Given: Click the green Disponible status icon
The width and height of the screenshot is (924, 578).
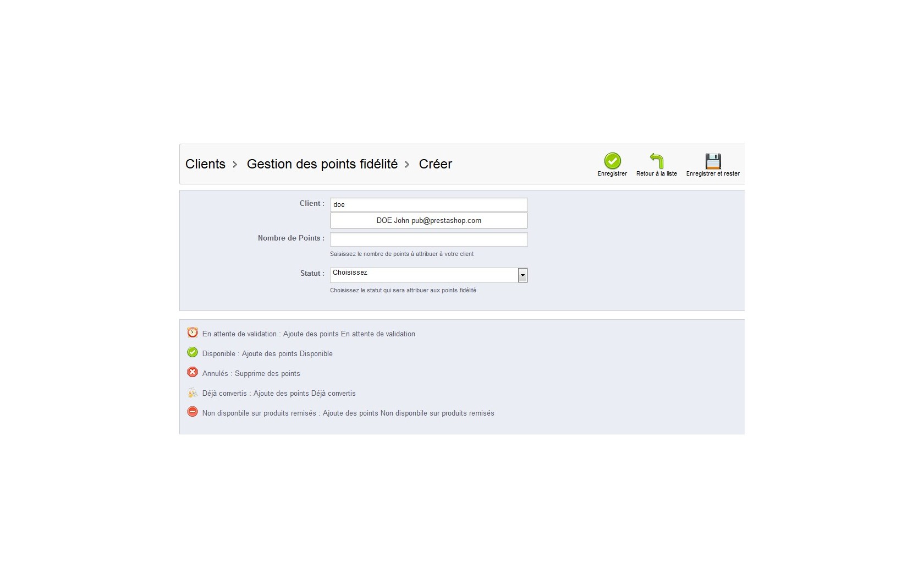Looking at the screenshot, I should [193, 352].
